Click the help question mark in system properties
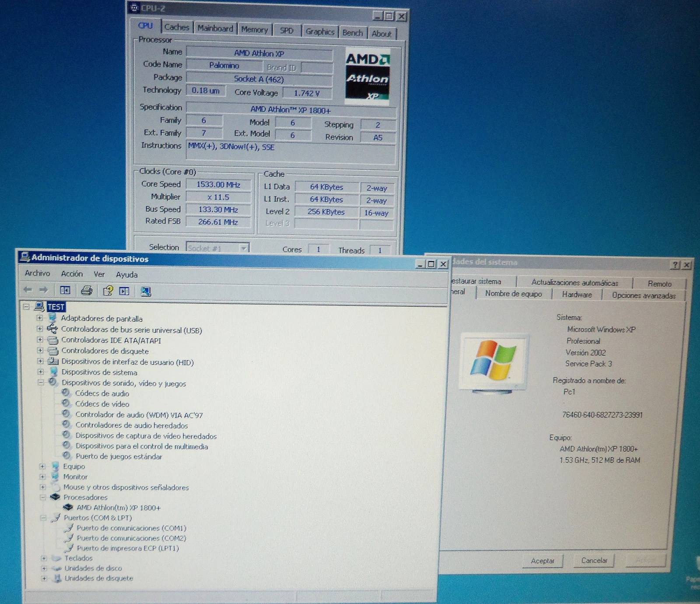The height and width of the screenshot is (604, 700). [675, 264]
